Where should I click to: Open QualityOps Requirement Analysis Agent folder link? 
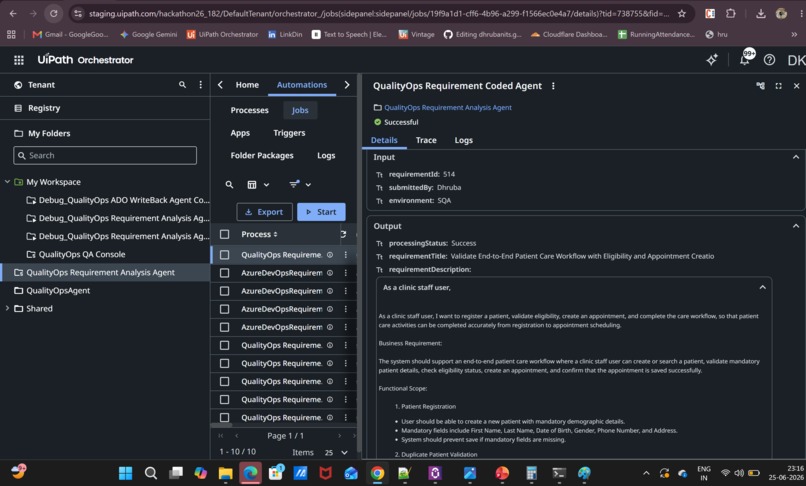click(x=448, y=107)
